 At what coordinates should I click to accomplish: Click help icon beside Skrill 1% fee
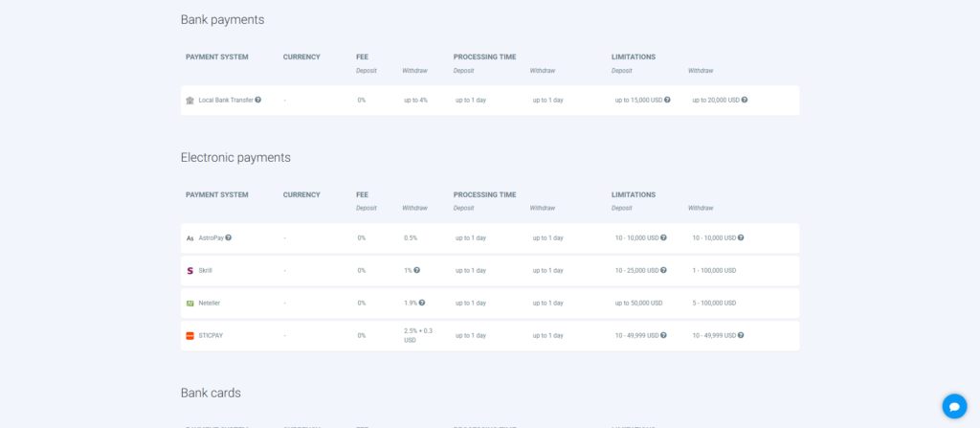pos(417,270)
